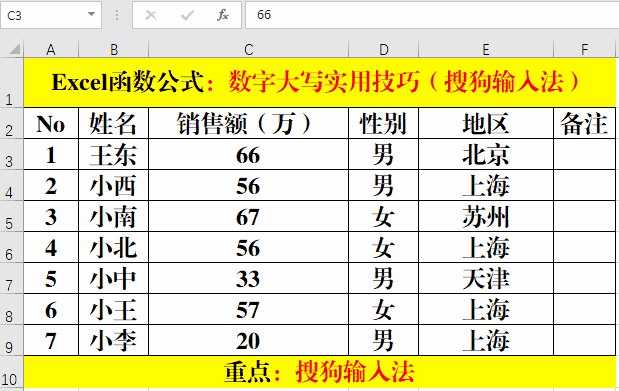
Task: Select the region cell '苏州'
Action: pyautogui.click(x=486, y=216)
